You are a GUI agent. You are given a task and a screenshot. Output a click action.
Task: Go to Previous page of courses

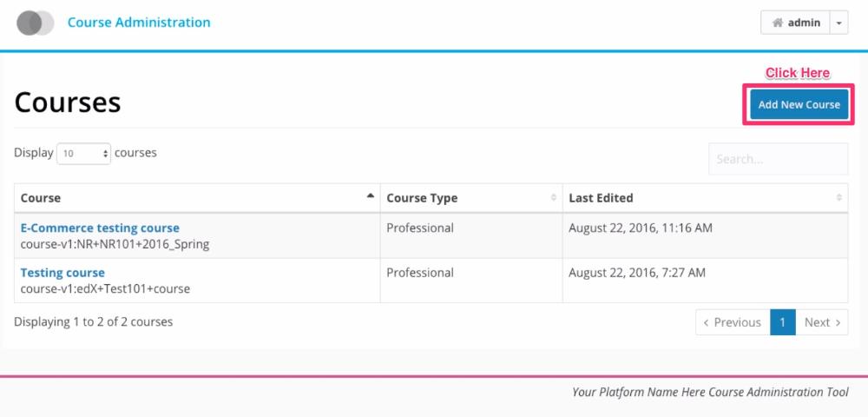[x=733, y=322]
